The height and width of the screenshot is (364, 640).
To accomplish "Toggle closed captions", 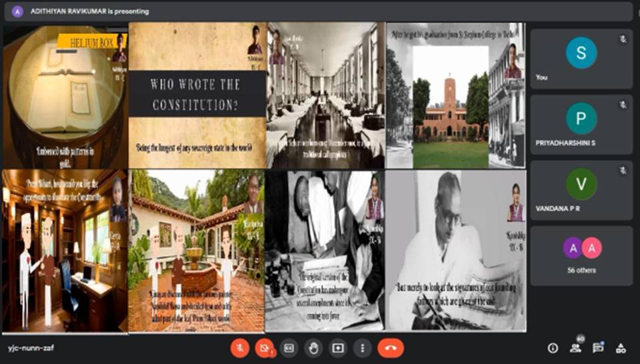I will pyautogui.click(x=289, y=348).
